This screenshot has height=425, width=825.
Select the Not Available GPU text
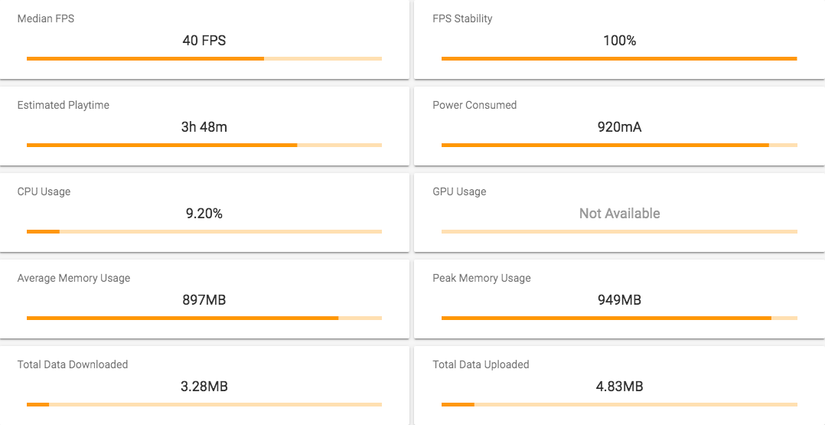[x=619, y=214]
